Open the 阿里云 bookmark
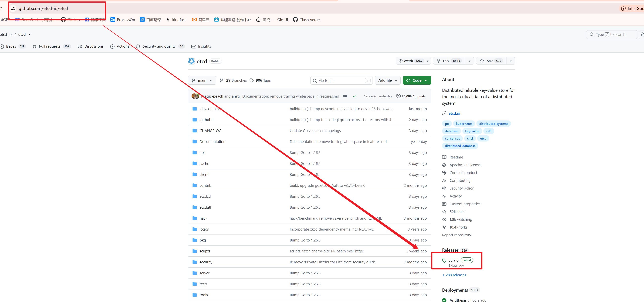Screen dimensions: 644x302 pyautogui.click(x=200, y=20)
